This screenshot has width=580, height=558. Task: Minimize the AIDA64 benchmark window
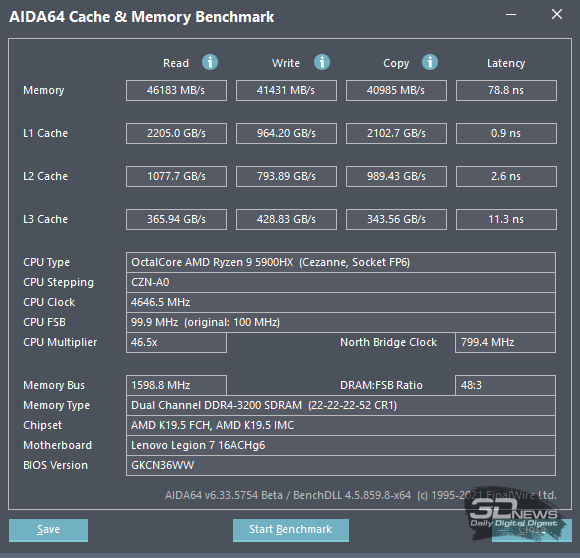click(x=511, y=15)
